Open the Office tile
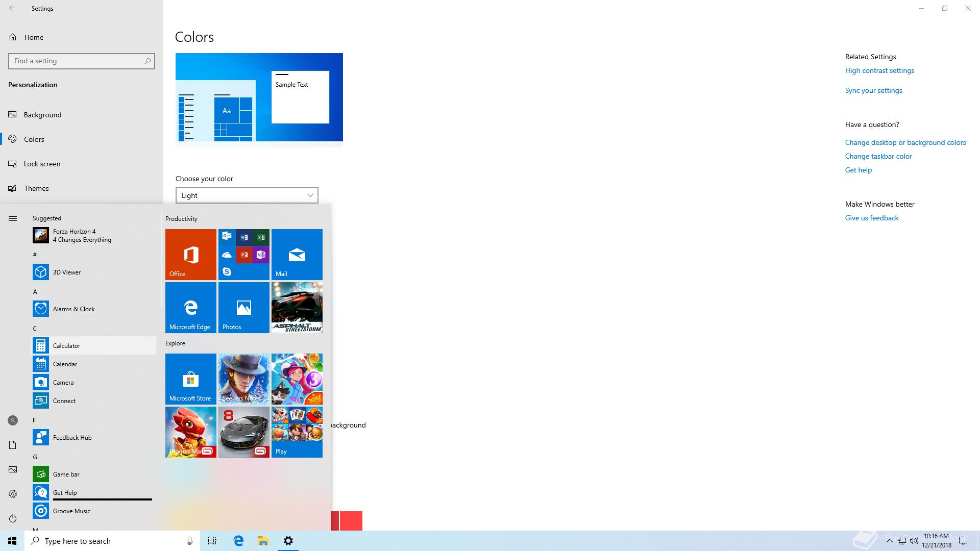The width and height of the screenshot is (980, 551). (191, 255)
